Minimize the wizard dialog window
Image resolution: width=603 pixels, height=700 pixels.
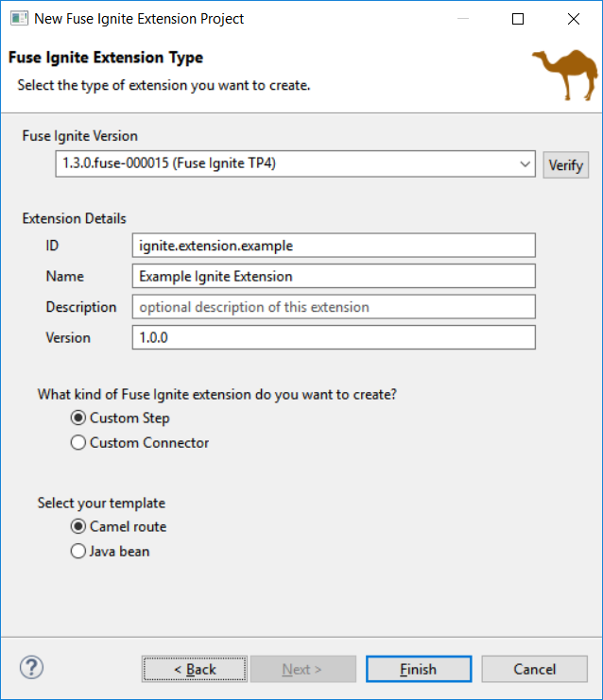(x=462, y=19)
